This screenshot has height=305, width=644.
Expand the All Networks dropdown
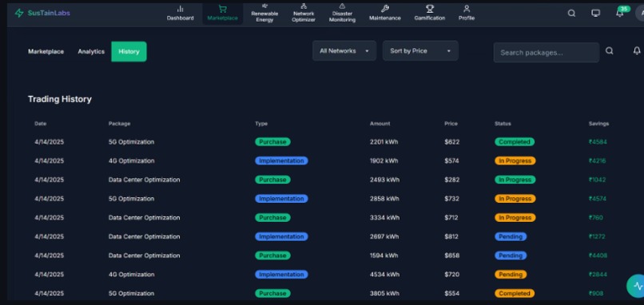[344, 51]
